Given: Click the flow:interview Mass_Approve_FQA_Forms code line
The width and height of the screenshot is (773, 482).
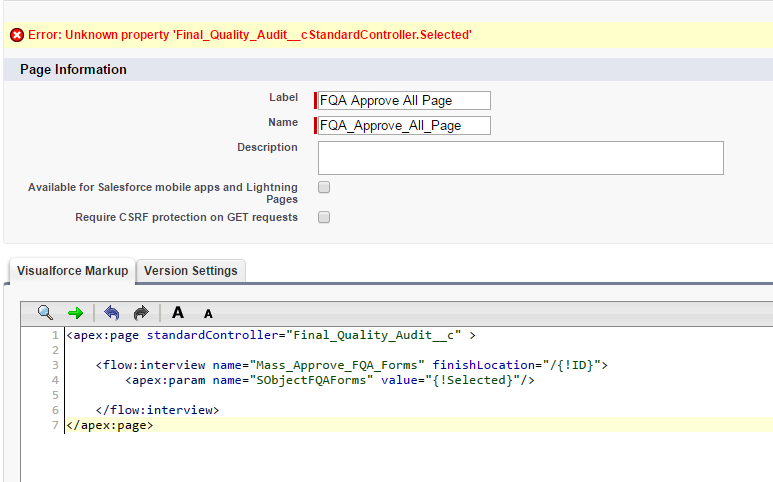Looking at the screenshot, I should 350,365.
